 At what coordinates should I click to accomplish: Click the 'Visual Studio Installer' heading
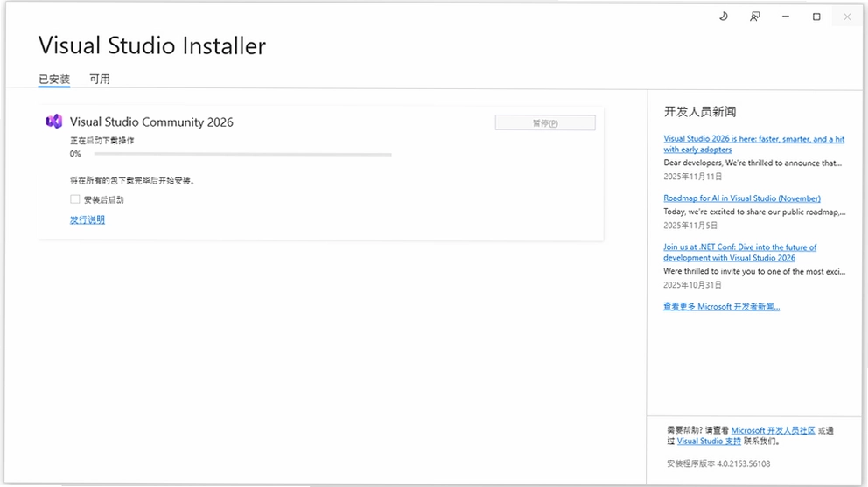152,45
